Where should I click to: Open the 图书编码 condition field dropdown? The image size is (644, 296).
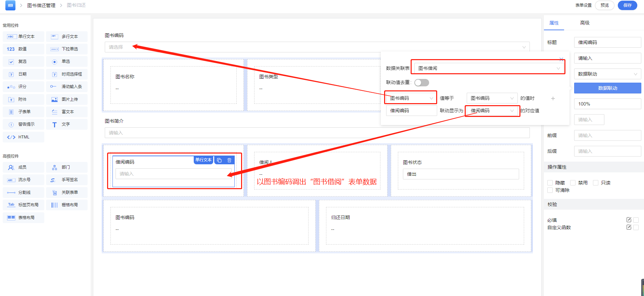pyautogui.click(x=411, y=98)
